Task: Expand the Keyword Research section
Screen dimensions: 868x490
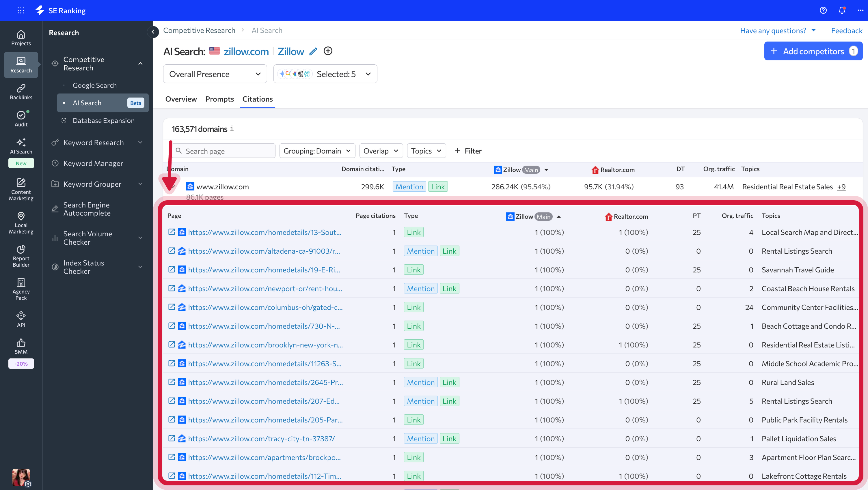Action: (x=141, y=143)
